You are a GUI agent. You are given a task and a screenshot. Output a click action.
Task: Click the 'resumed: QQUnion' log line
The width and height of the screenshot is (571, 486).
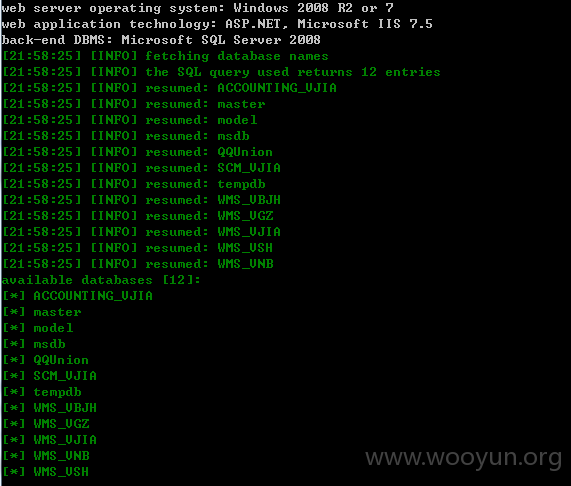coord(138,152)
